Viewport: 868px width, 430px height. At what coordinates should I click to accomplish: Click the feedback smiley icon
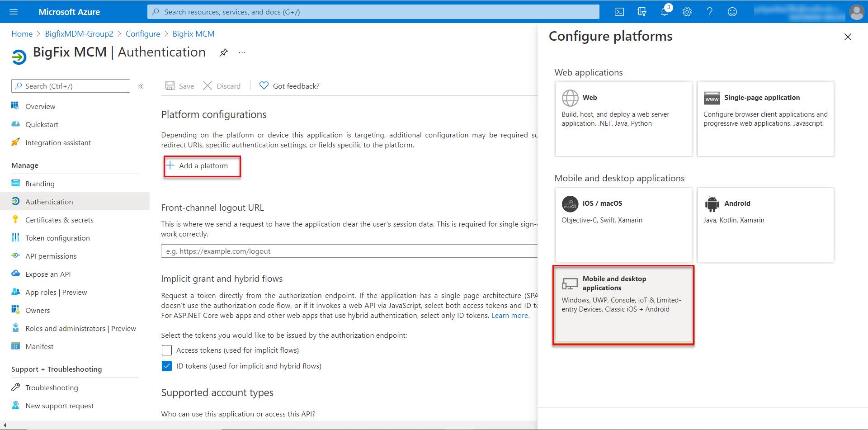pyautogui.click(x=732, y=12)
